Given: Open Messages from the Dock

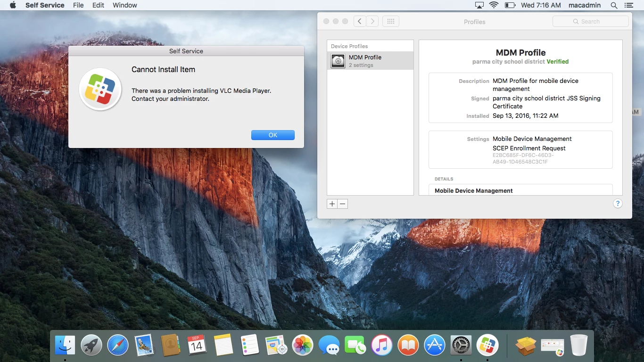Looking at the screenshot, I should (329, 346).
